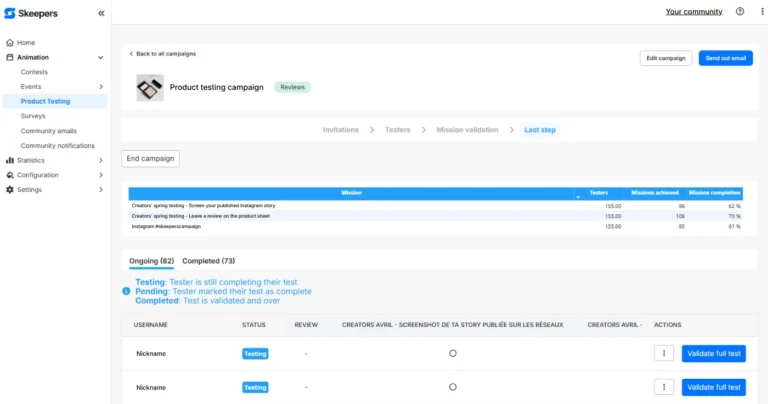
Task: Select the Instagram #skeeperscampaign row
Action: [x=435, y=226]
